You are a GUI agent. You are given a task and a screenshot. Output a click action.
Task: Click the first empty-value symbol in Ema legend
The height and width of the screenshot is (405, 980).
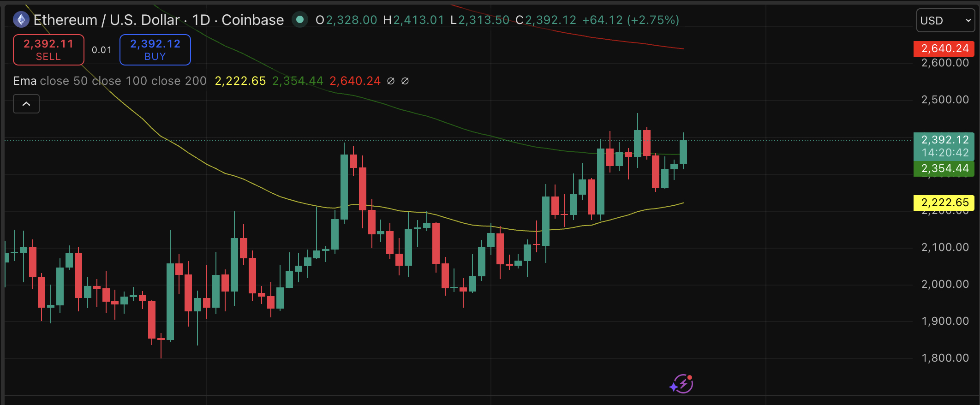pos(391,81)
